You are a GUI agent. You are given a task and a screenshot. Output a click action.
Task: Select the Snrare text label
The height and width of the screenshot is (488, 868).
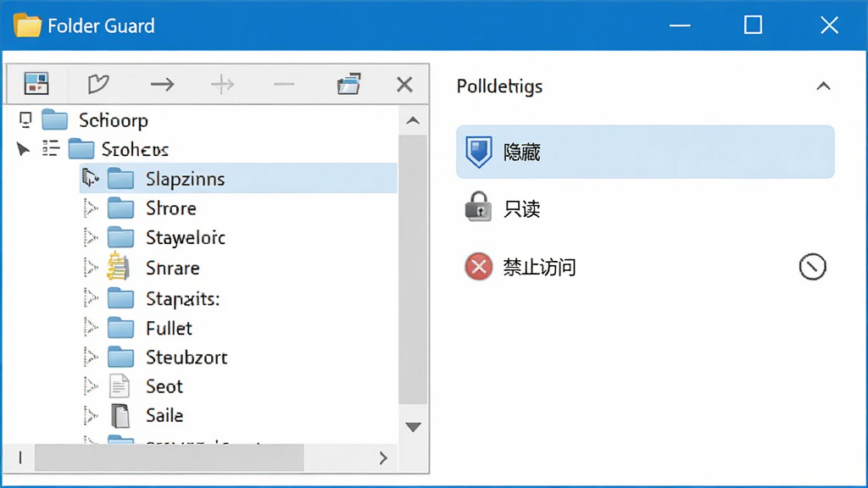pos(173,269)
